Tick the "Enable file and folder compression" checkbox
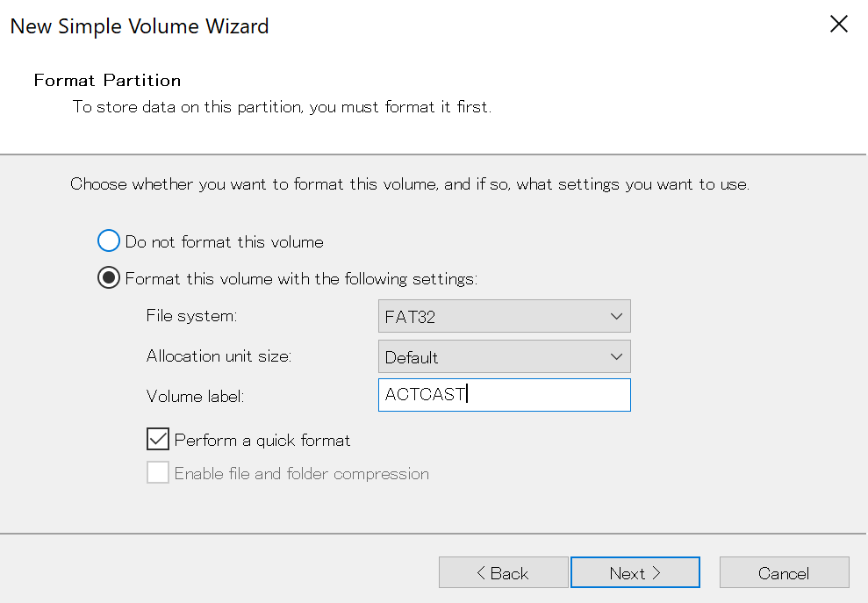 [158, 473]
